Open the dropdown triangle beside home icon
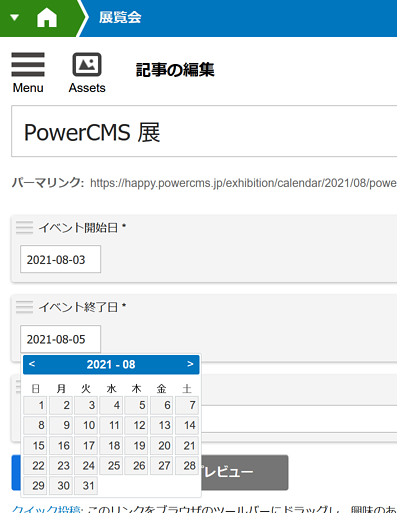 point(14,17)
